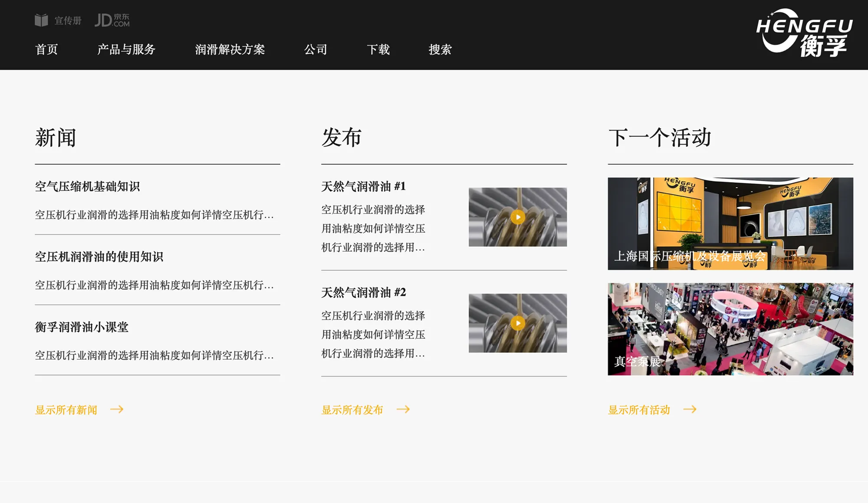Image resolution: width=868 pixels, height=503 pixels.
Task: Open news article 空压机润滑油的使用知识
Action: pos(99,257)
